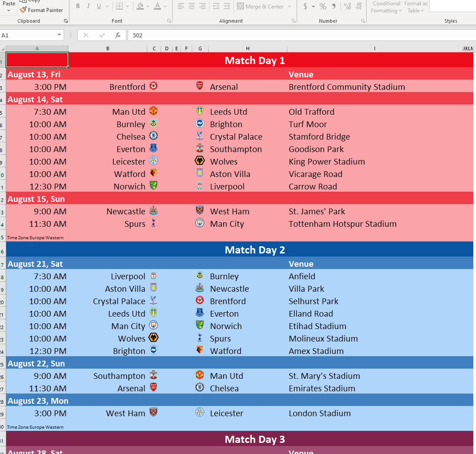Select the August 23, Mon date cell
This screenshot has width=476, height=454.
(x=37, y=401)
